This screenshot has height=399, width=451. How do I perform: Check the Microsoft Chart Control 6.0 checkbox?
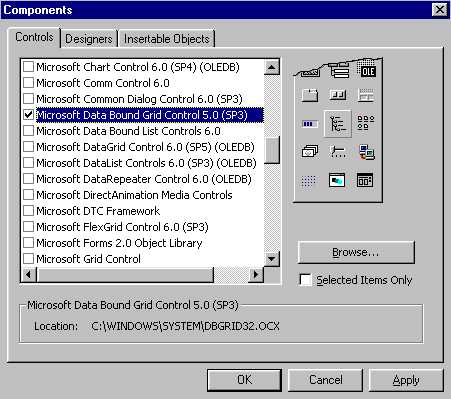coord(29,67)
